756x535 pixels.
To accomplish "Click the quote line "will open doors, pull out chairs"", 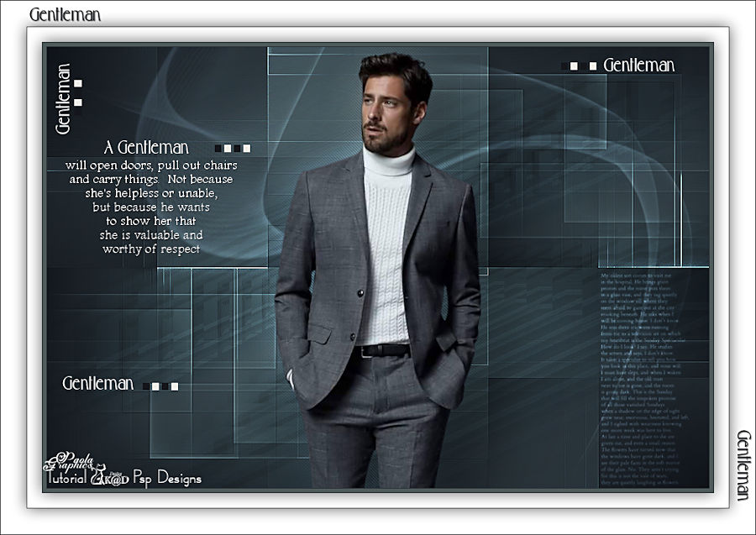I will pyautogui.click(x=151, y=165).
